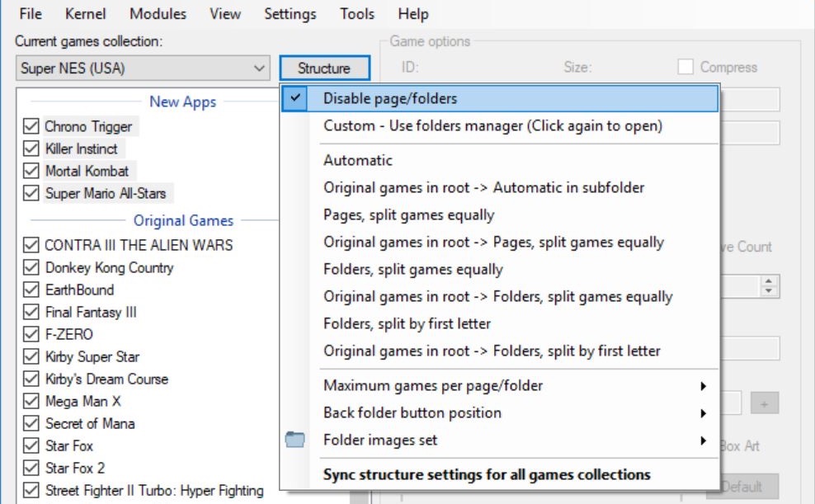The width and height of the screenshot is (815, 504).
Task: Uncheck the Mega Man X checkbox
Action: click(x=31, y=401)
